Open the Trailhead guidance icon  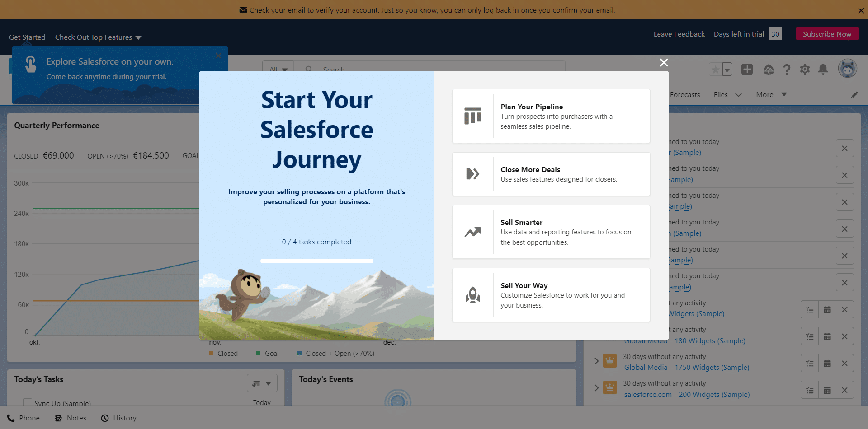click(x=769, y=69)
